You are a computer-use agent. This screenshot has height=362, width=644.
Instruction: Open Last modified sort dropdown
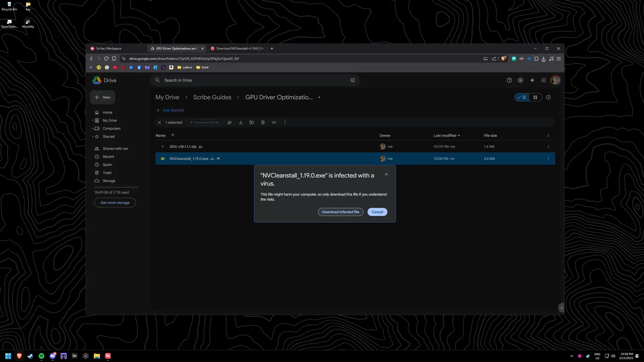coord(447,136)
